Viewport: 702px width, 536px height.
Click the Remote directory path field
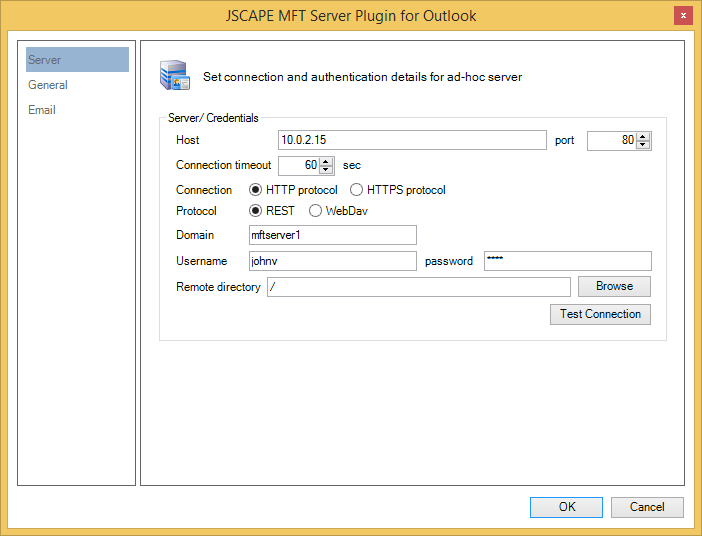click(419, 287)
